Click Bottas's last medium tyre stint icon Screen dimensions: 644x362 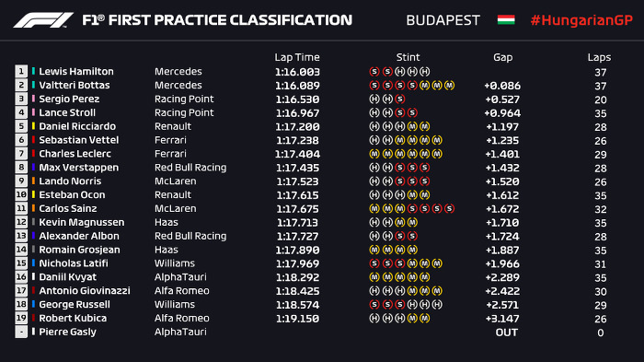449,85
